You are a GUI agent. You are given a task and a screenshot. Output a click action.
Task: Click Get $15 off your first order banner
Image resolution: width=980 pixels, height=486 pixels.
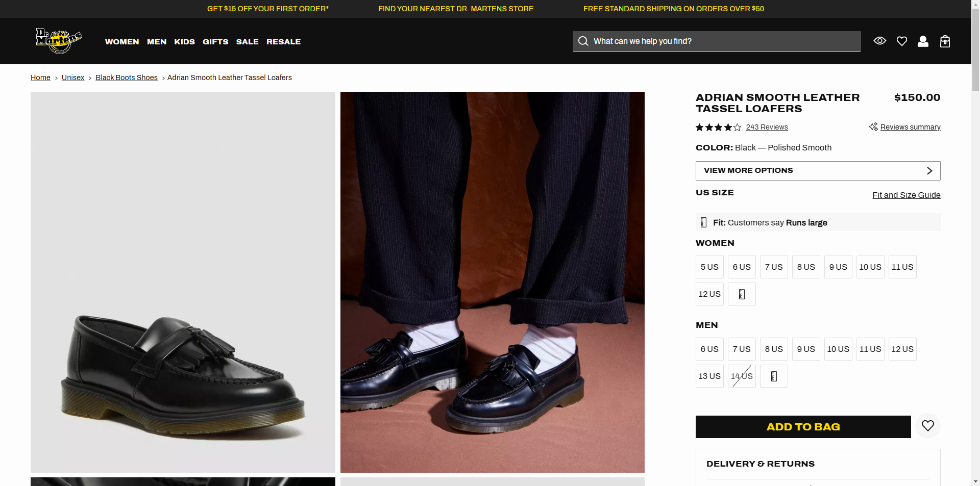tap(268, 9)
